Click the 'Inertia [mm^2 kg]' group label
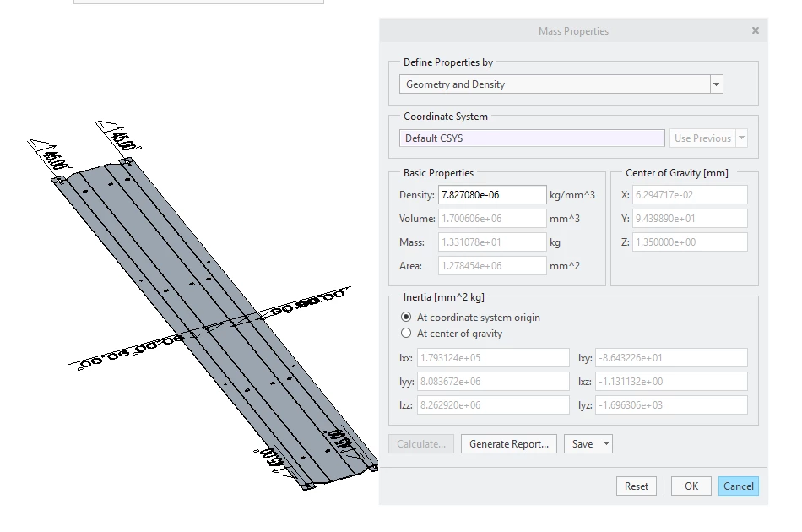802x532 pixels. pyautogui.click(x=443, y=297)
